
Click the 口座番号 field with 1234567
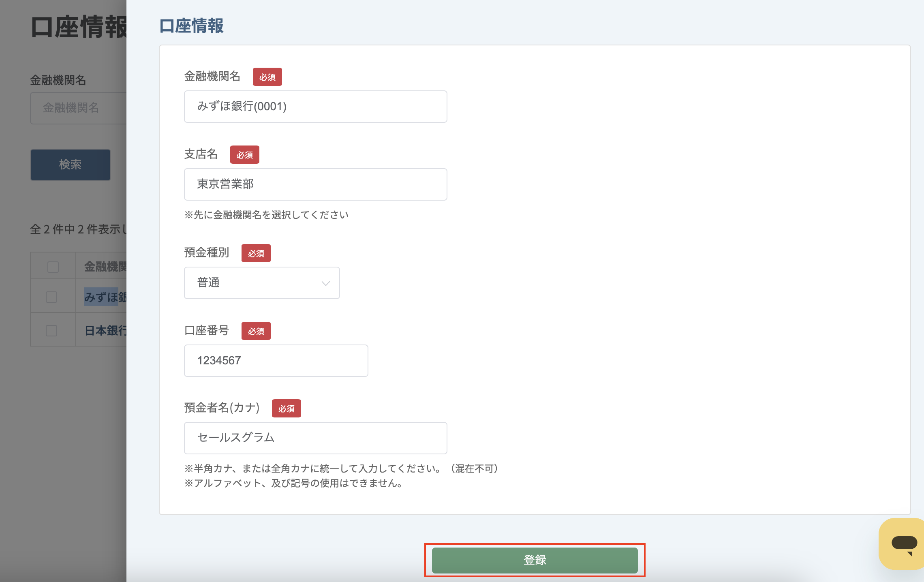pos(276,361)
